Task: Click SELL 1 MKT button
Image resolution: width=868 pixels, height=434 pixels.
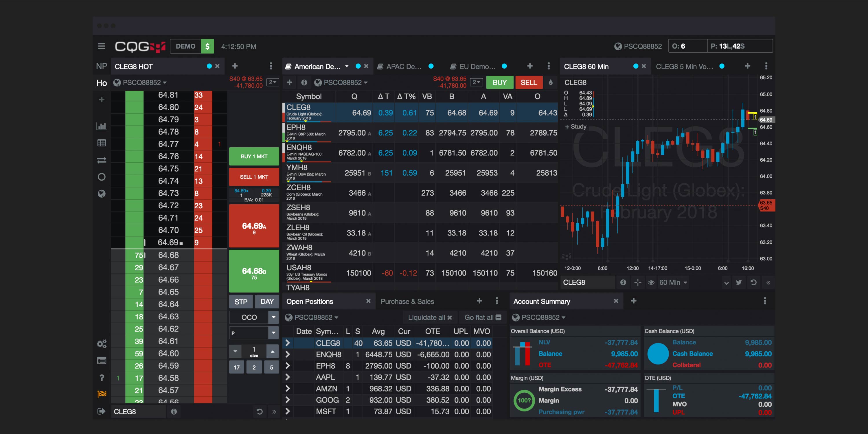Action: coord(254,177)
